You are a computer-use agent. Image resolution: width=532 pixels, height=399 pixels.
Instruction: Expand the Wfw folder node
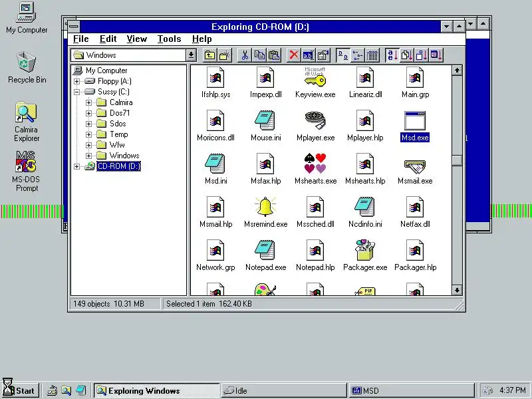pyautogui.click(x=88, y=145)
